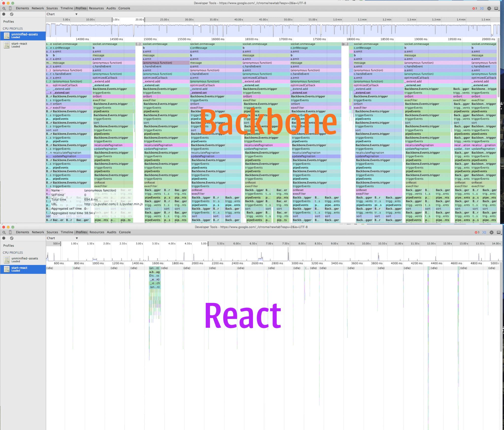Open Console tab in lower DevTools window
This screenshot has width=504, height=430.
pyautogui.click(x=125, y=232)
